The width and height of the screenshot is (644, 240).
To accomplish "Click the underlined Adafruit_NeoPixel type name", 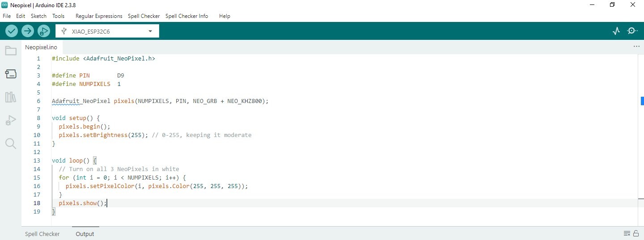I will pyautogui.click(x=81, y=101).
